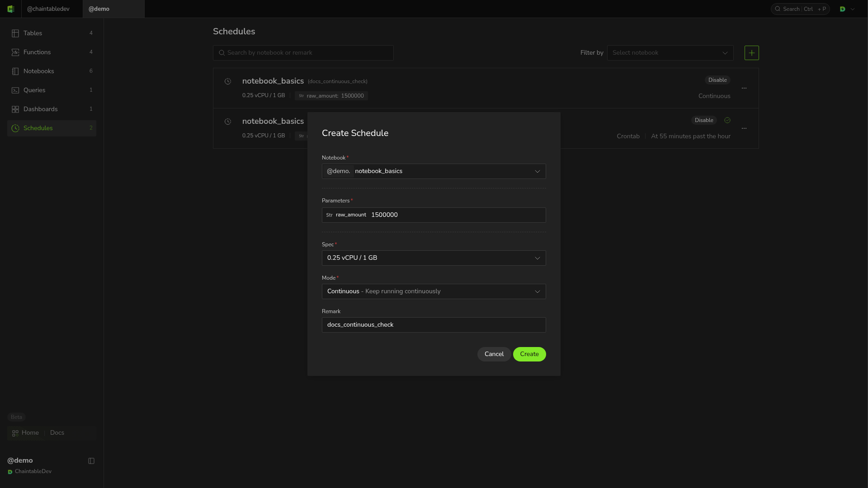This screenshot has height=488, width=868.
Task: Click the ChaintableDev logo at sidebar bottom
Action: 10,472
